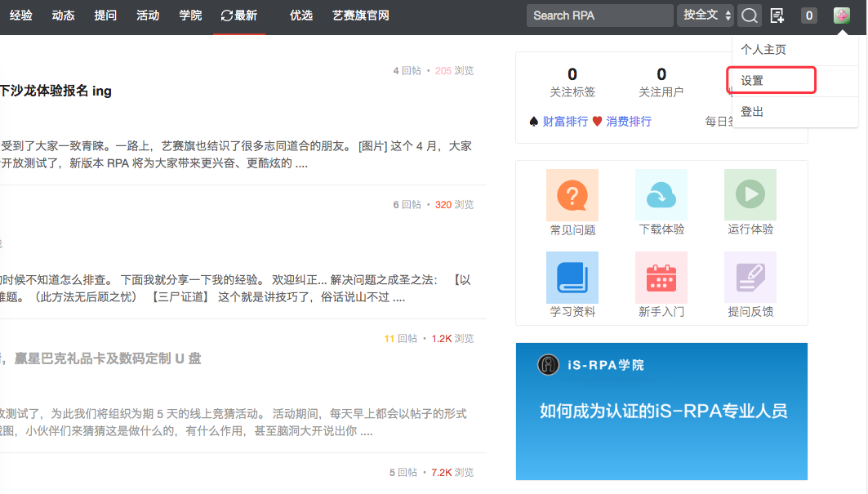Switch to the 活动 tab

click(x=148, y=14)
